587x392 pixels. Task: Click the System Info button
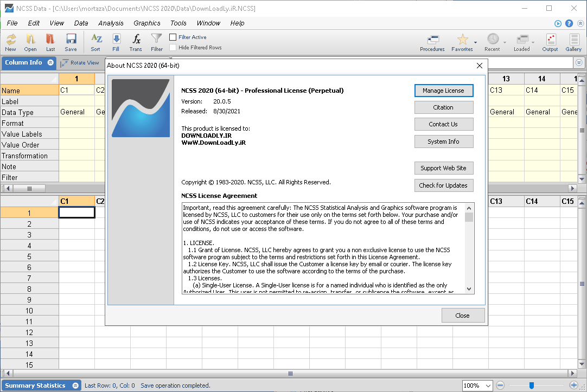point(444,142)
